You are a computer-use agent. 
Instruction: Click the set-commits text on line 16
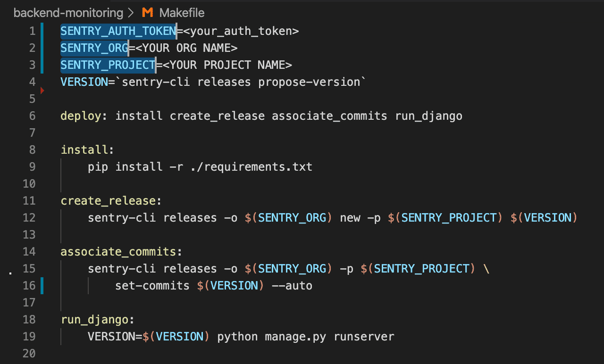[x=152, y=285]
